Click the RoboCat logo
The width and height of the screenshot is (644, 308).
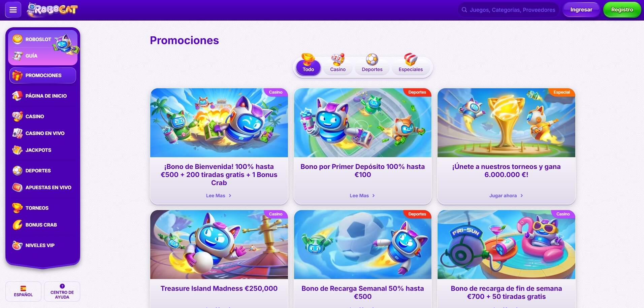(52, 10)
